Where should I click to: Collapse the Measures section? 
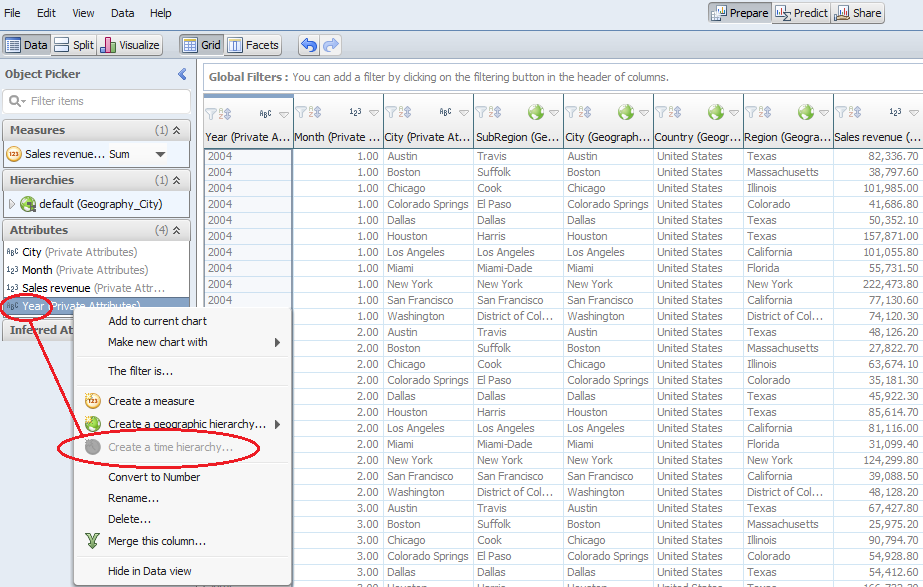point(177,130)
